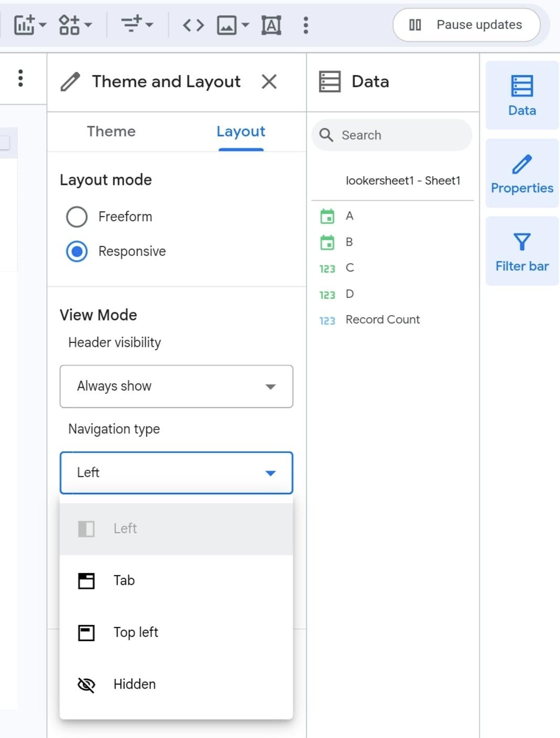Click the Pause updates button
The image size is (560, 738).
click(466, 25)
